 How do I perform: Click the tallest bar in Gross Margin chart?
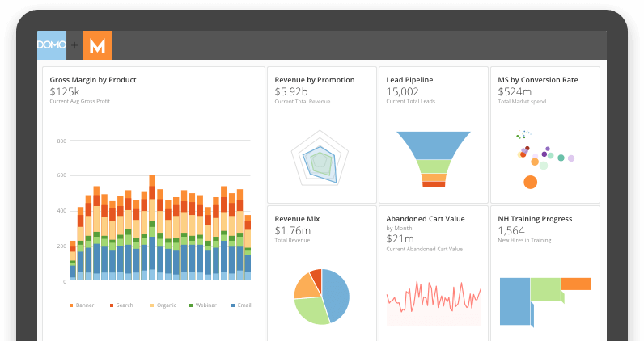152,228
